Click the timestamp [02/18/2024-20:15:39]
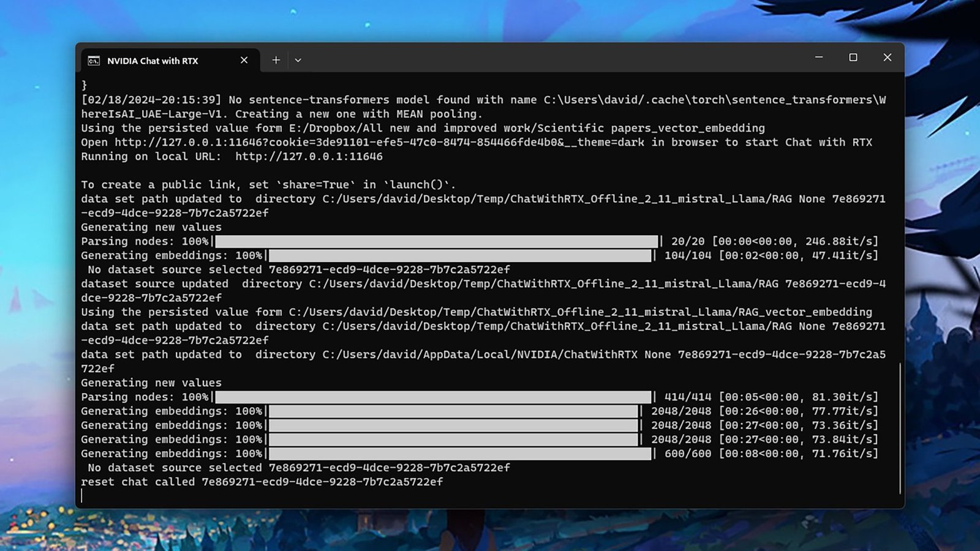 [x=151, y=100]
